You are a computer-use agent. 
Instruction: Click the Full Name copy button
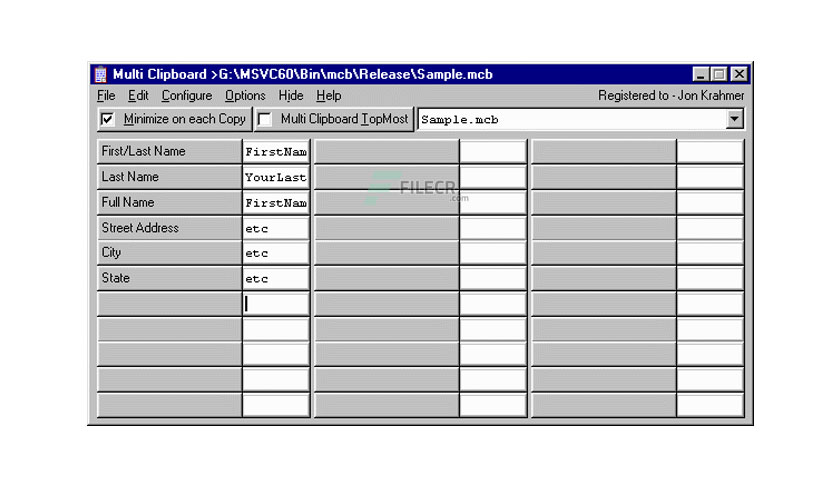pos(170,203)
